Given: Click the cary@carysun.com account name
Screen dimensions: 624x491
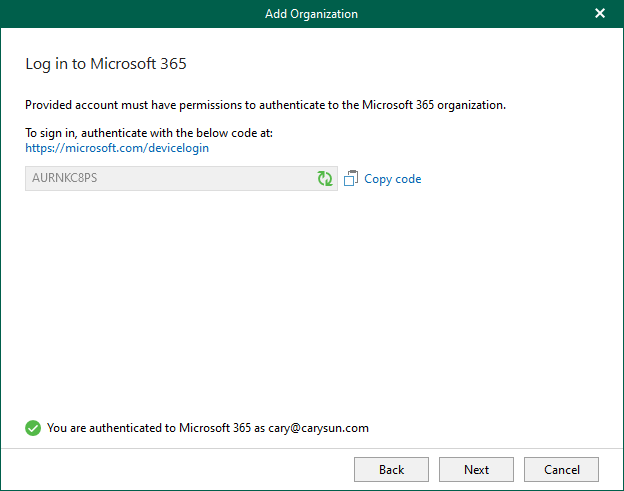Looking at the screenshot, I should click(x=318, y=428).
